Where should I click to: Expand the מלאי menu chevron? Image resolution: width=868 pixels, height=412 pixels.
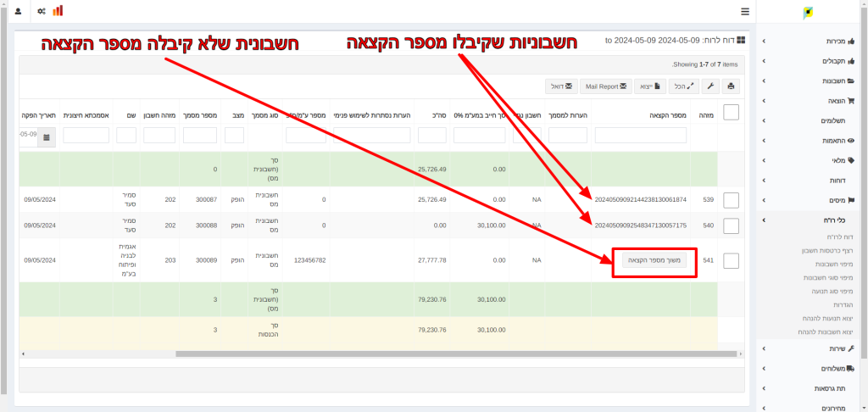[765, 160]
